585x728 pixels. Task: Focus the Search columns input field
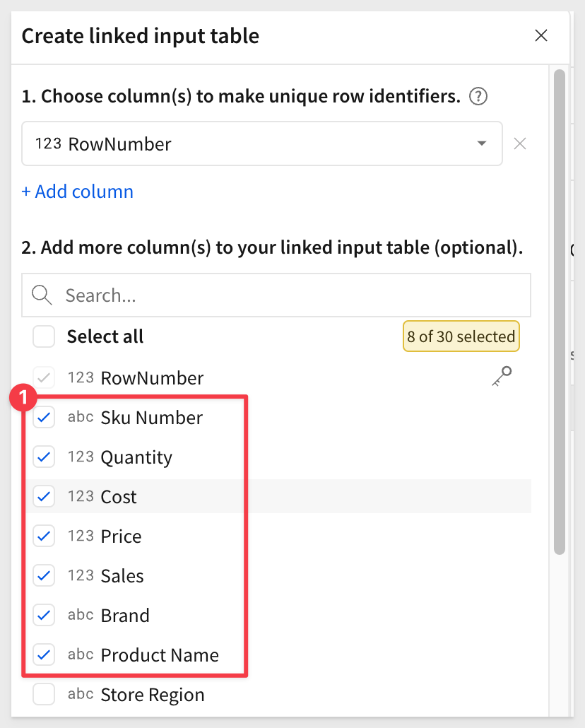(276, 295)
